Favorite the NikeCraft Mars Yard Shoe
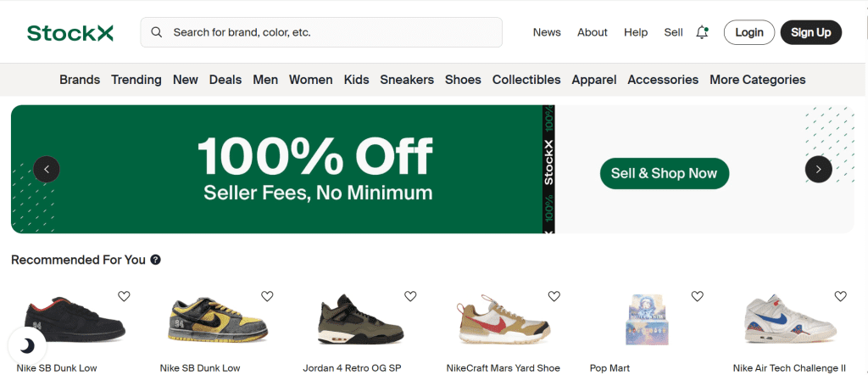Viewport: 868px width, 375px height. pos(554,296)
